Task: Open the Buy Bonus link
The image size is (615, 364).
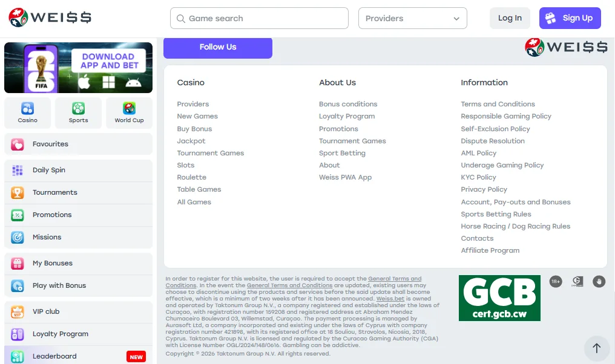Action: click(194, 129)
